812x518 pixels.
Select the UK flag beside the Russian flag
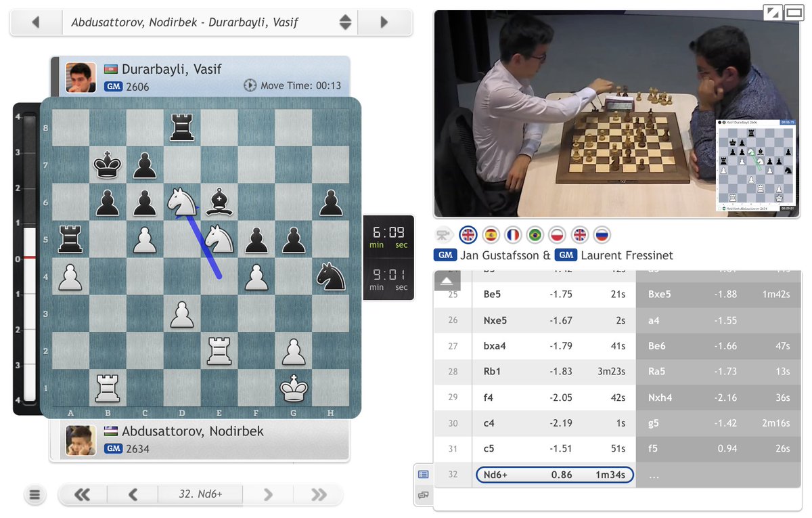click(x=579, y=235)
